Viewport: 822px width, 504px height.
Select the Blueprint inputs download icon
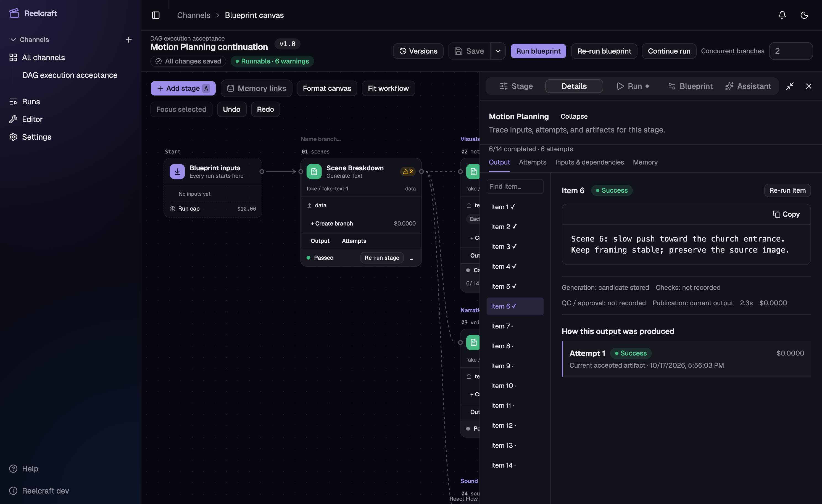click(x=177, y=171)
